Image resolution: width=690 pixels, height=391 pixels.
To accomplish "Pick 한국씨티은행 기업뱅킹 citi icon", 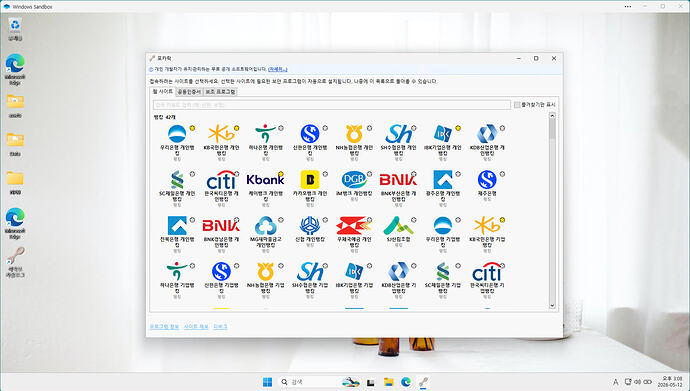I will (487, 272).
